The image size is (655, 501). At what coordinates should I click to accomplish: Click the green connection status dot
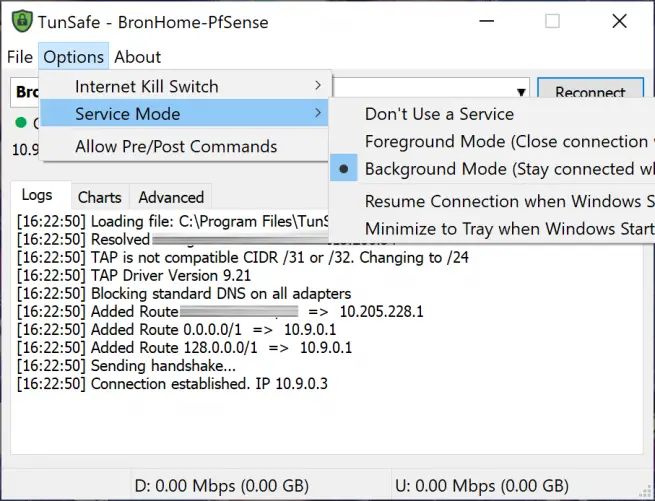pyautogui.click(x=21, y=123)
